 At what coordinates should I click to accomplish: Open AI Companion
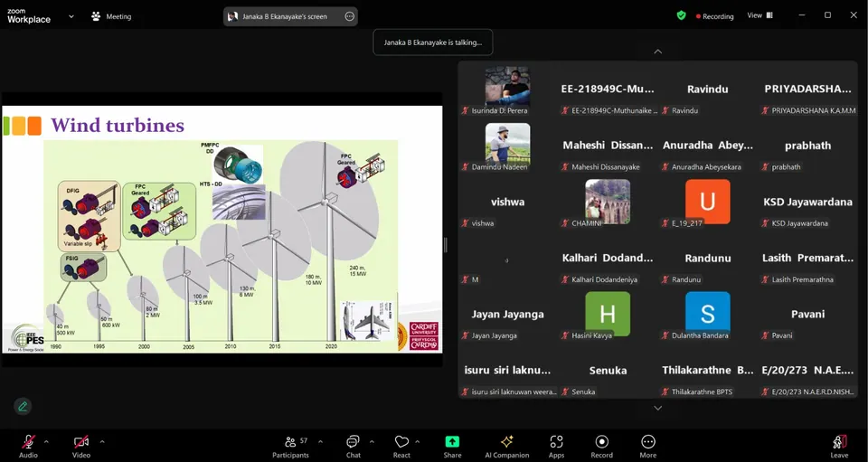tap(507, 446)
